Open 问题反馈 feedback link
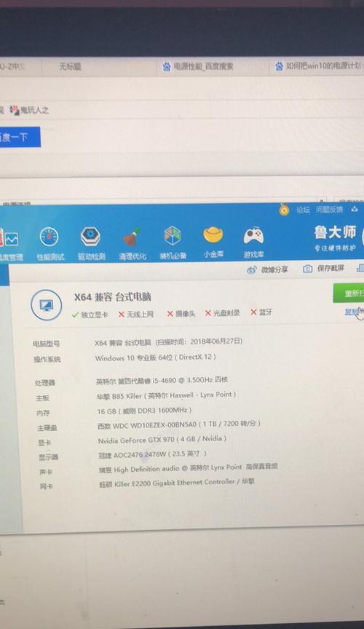The image size is (364, 629). (329, 210)
